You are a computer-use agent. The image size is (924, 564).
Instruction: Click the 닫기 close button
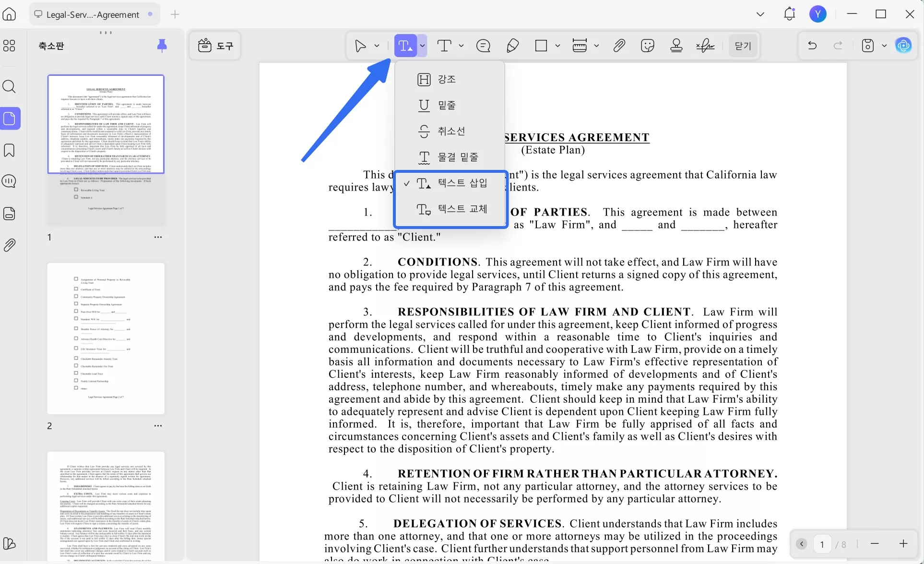coord(743,46)
